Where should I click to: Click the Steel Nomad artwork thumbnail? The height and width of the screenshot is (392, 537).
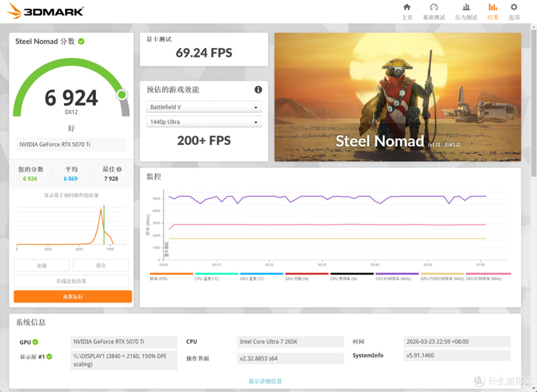[x=398, y=97]
